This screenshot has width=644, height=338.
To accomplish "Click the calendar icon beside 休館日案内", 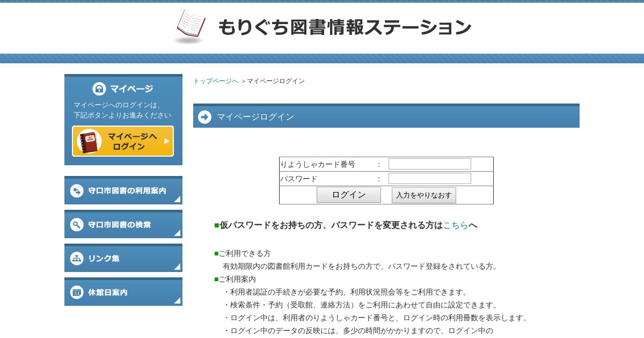I will [77, 292].
